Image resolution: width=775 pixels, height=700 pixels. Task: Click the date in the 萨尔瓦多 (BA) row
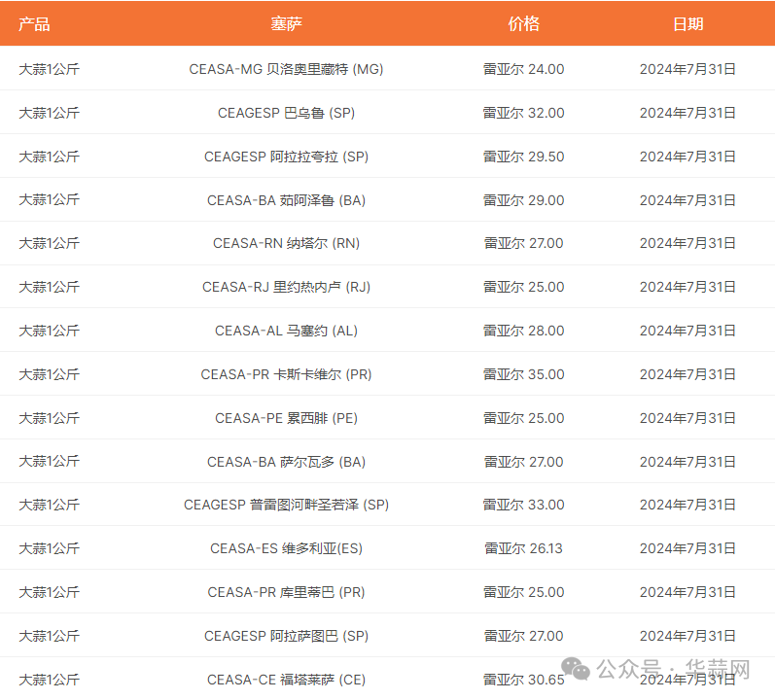(x=687, y=462)
